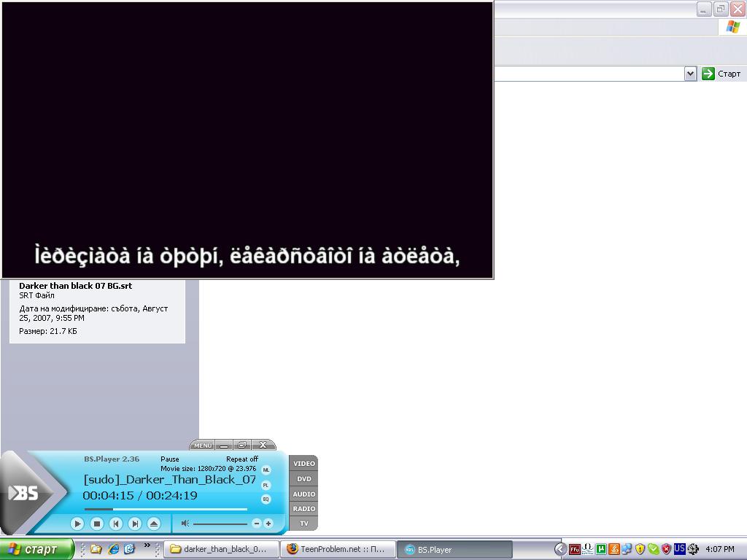Decrease volume with the minus button
The height and width of the screenshot is (560, 747).
256,524
